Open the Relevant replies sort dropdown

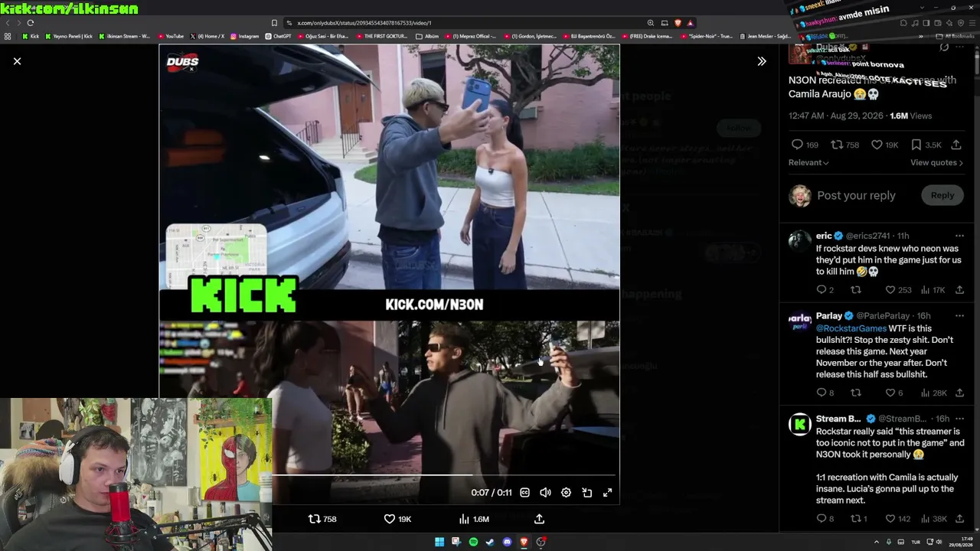pos(808,162)
